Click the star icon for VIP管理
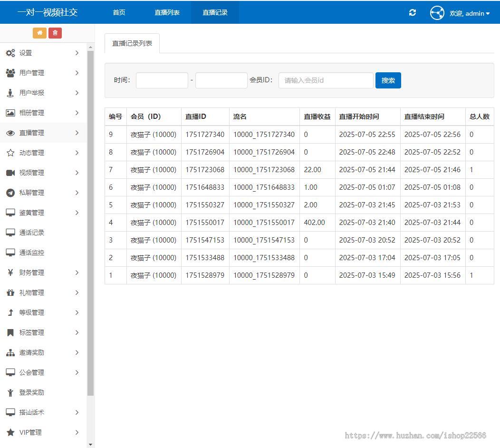 coord(10,432)
